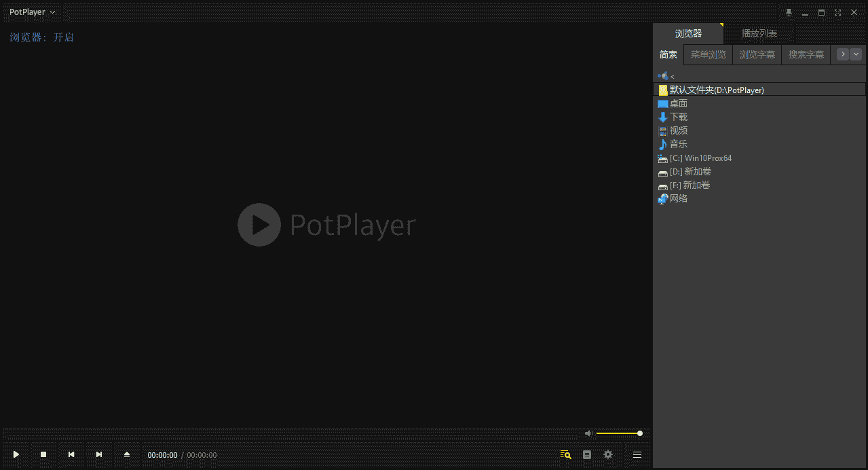The height and width of the screenshot is (470, 868).
Task: Open the hamburger menu in the control bar
Action: pos(637,454)
